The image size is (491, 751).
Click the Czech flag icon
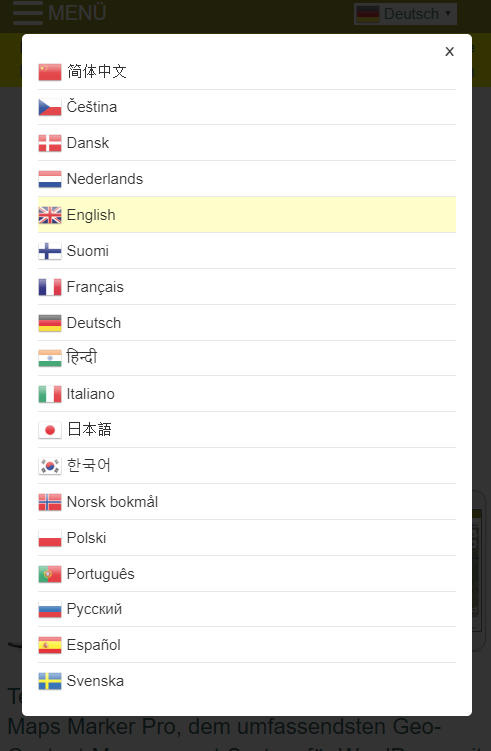click(x=50, y=107)
